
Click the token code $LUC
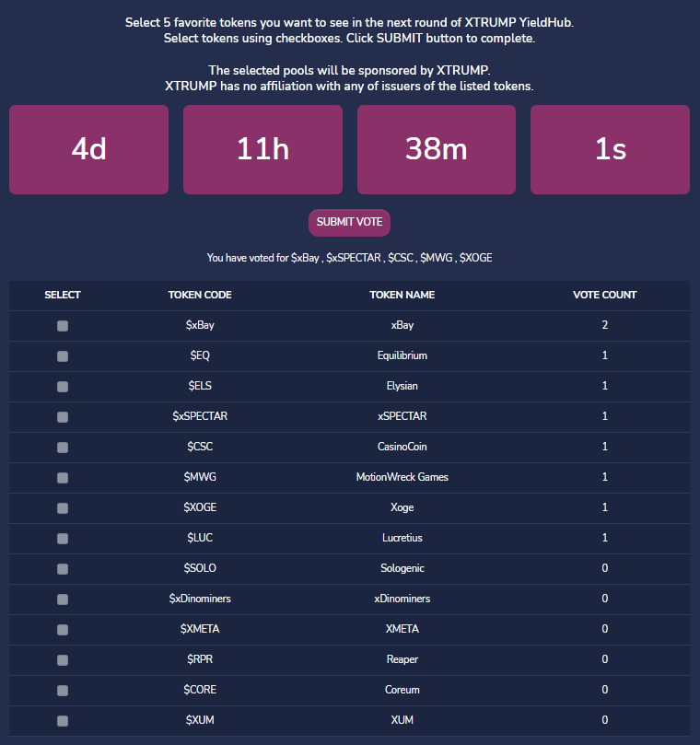[200, 538]
